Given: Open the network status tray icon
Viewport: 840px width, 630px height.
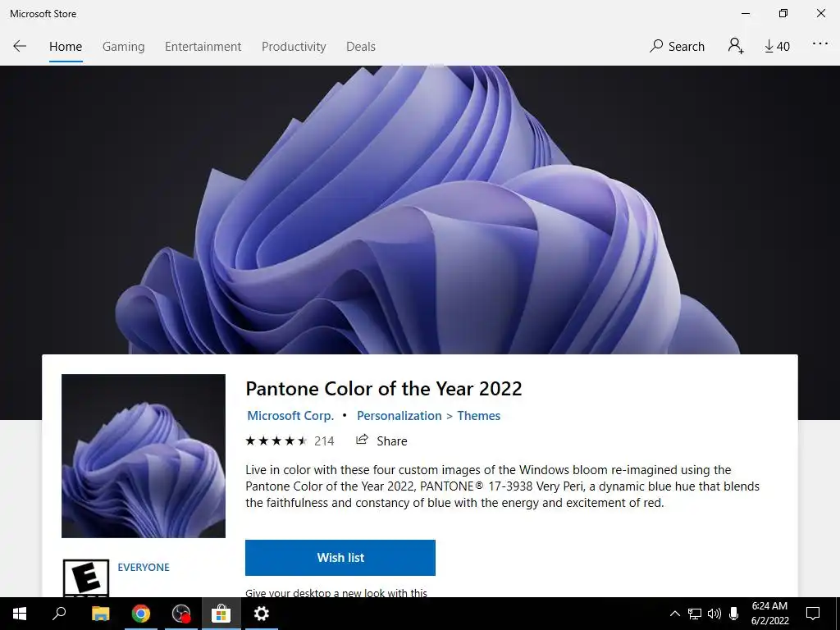Looking at the screenshot, I should pyautogui.click(x=695, y=614).
